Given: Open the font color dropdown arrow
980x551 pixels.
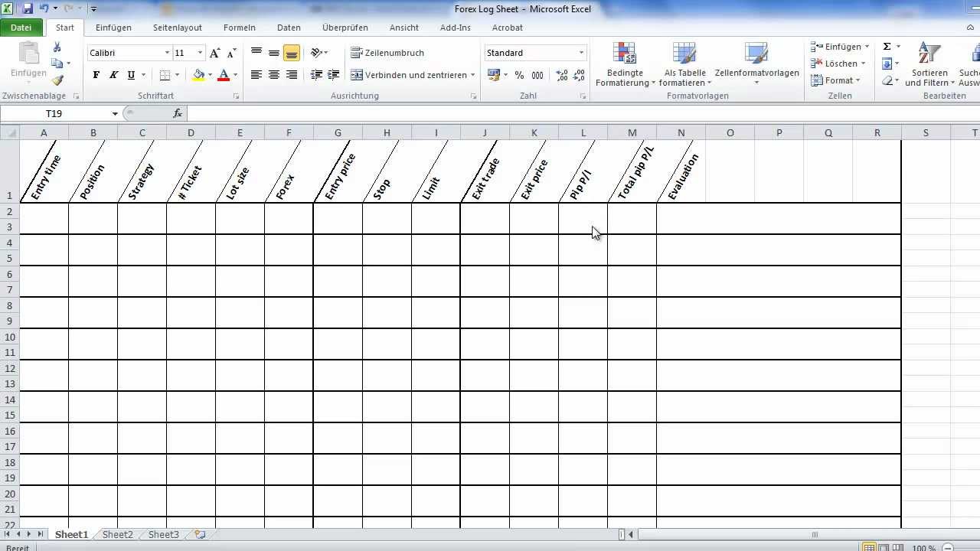Looking at the screenshot, I should coord(235,75).
